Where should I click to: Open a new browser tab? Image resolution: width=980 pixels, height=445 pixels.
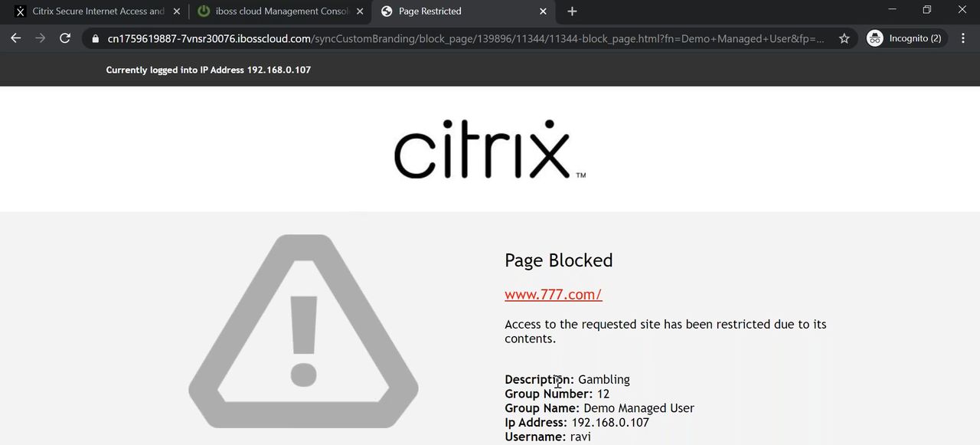[x=572, y=11]
